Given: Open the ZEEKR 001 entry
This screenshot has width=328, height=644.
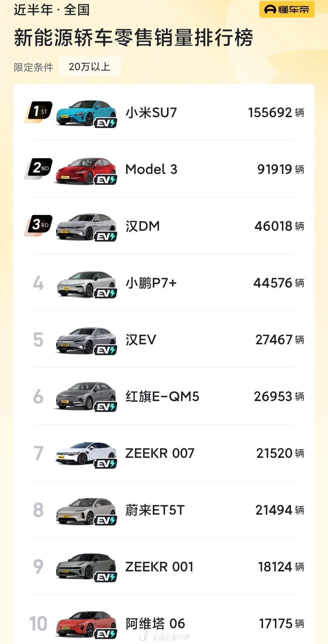Looking at the screenshot, I should 164,567.
